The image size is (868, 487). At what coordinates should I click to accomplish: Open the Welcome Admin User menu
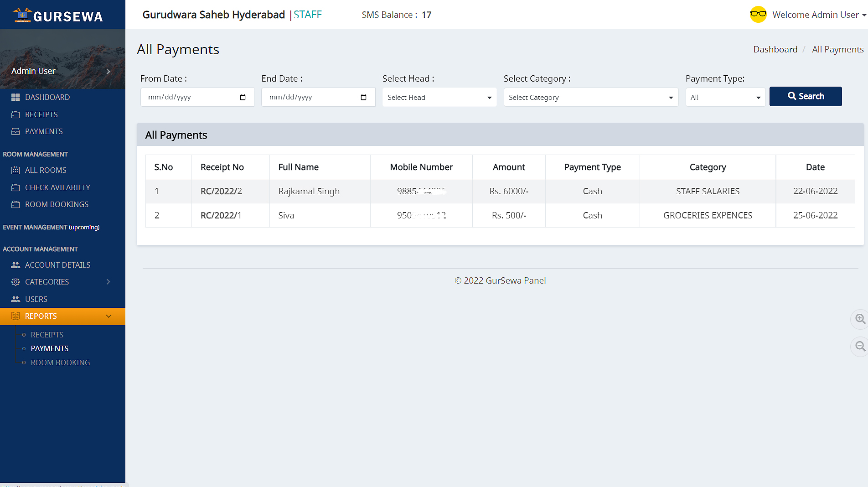(x=819, y=15)
